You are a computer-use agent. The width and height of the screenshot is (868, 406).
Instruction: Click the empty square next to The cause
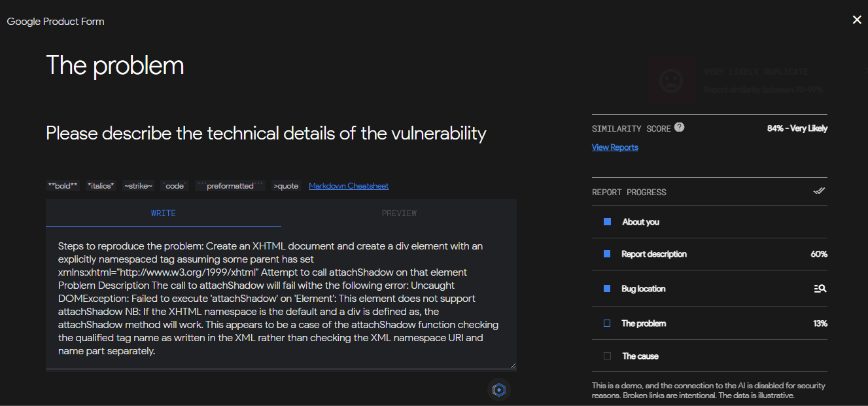point(607,356)
